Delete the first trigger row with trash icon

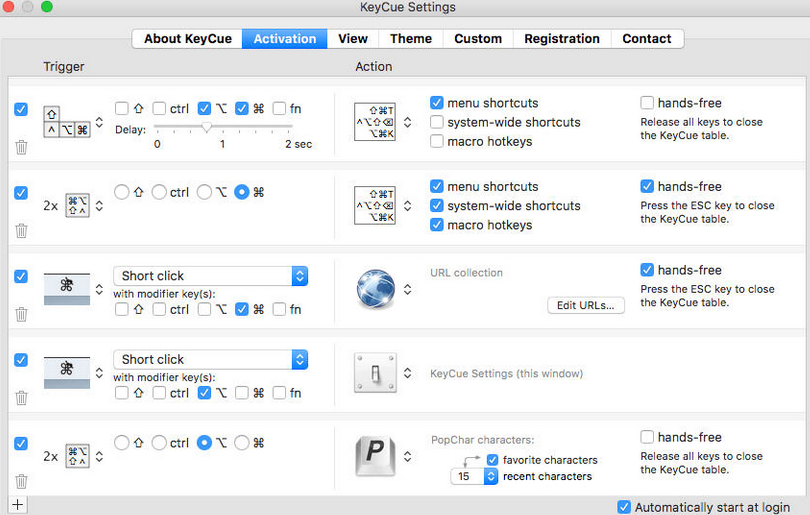coord(21,147)
